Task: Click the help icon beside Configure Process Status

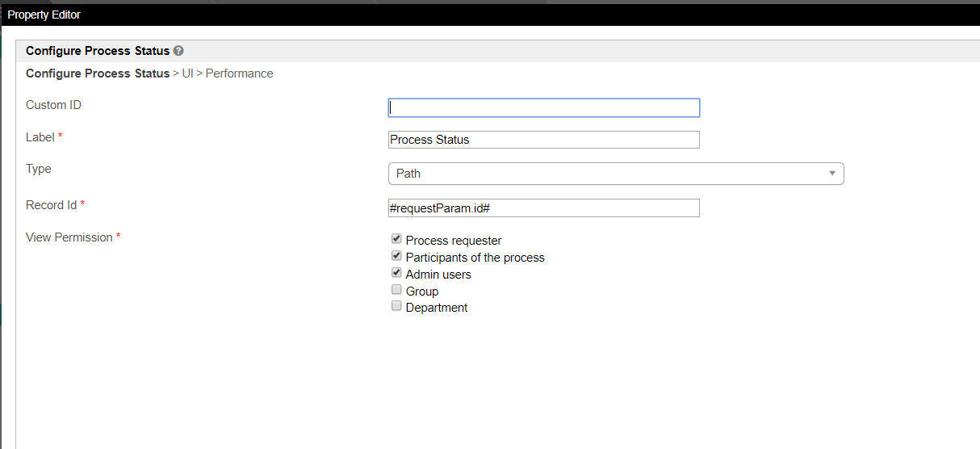Action: [x=178, y=51]
